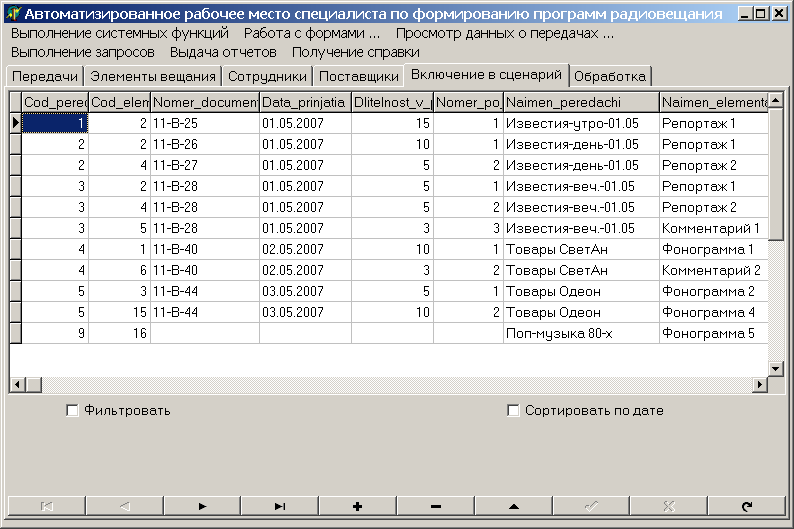Click the Cod_pered column header
794x529 pixels.
coord(55,102)
